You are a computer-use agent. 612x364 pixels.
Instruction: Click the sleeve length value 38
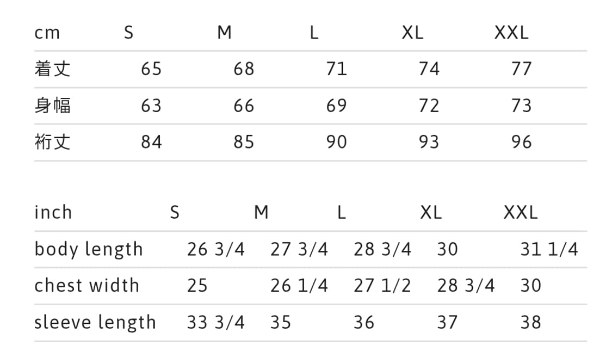pos(530,322)
